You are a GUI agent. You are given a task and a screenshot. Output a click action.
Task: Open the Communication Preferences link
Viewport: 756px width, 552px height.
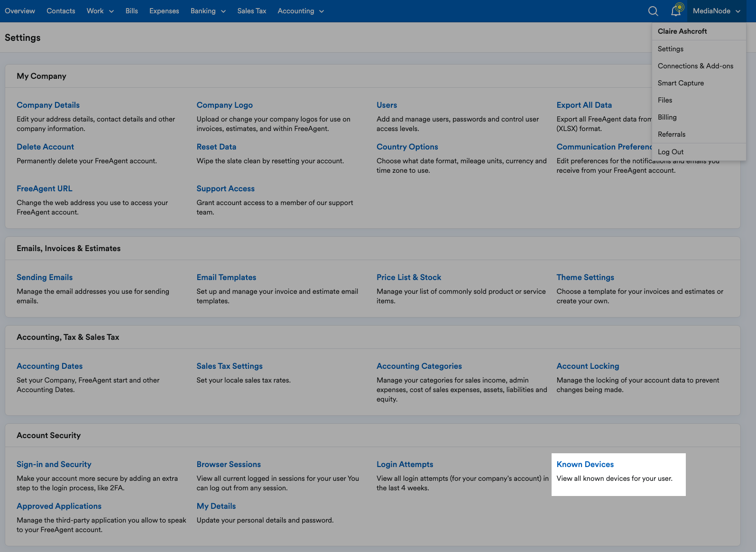pyautogui.click(x=604, y=147)
